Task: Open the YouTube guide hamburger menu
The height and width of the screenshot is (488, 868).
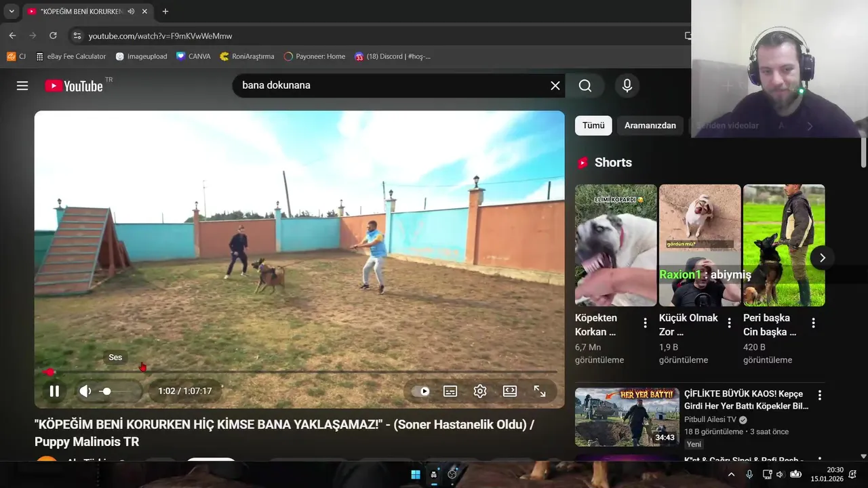Action: click(x=22, y=86)
